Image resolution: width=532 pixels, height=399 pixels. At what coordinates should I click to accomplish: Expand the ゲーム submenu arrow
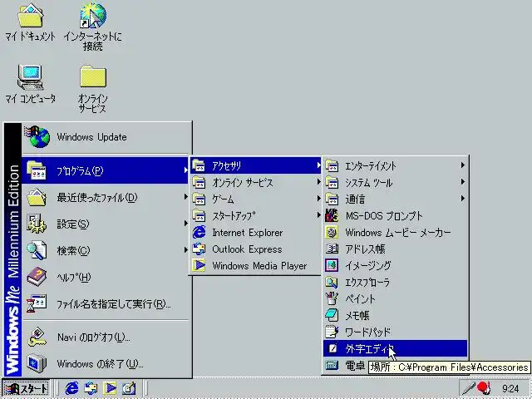pos(318,199)
